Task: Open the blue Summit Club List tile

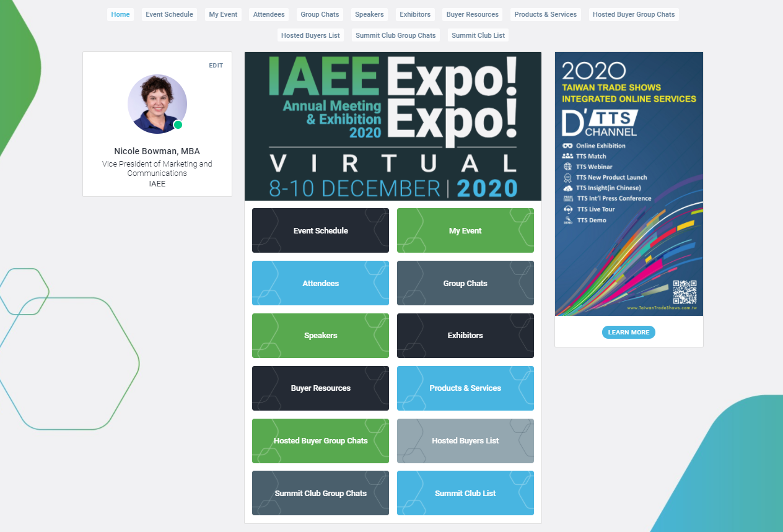Action: [x=465, y=493]
